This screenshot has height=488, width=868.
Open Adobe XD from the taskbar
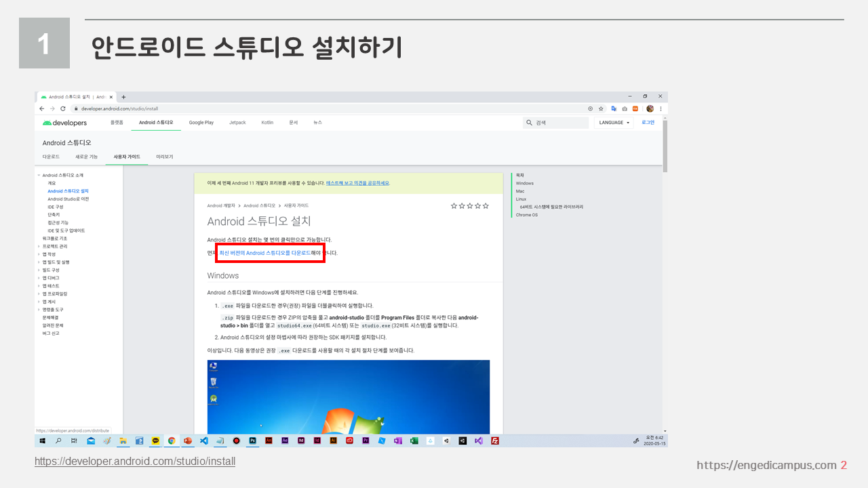(301, 441)
